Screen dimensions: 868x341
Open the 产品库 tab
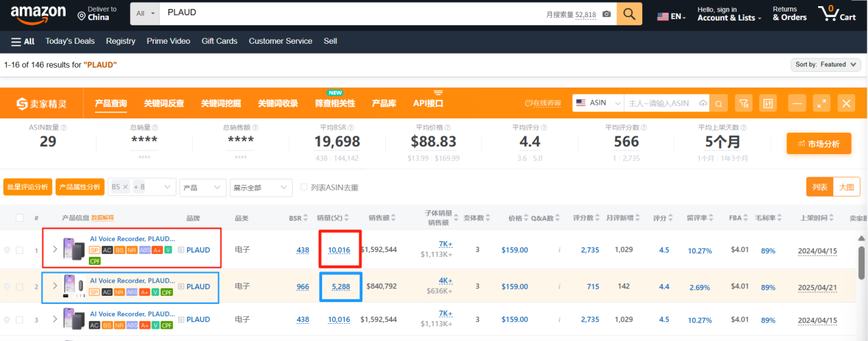point(384,103)
